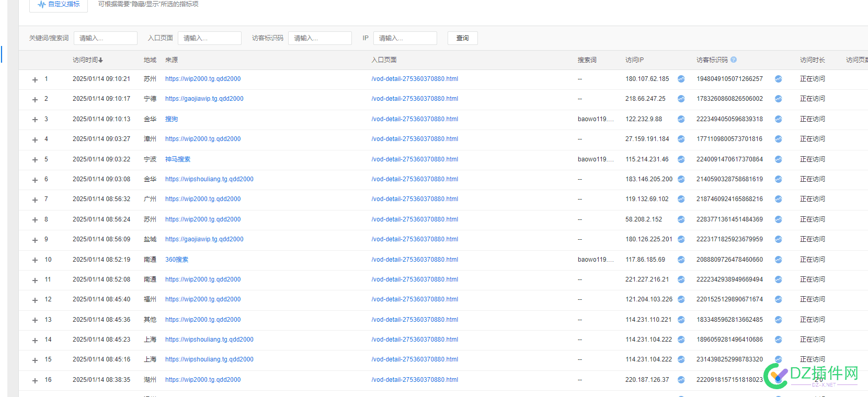Open row 1 entry page /vod-detail-275360370880.html
868x397 pixels.
tap(415, 79)
